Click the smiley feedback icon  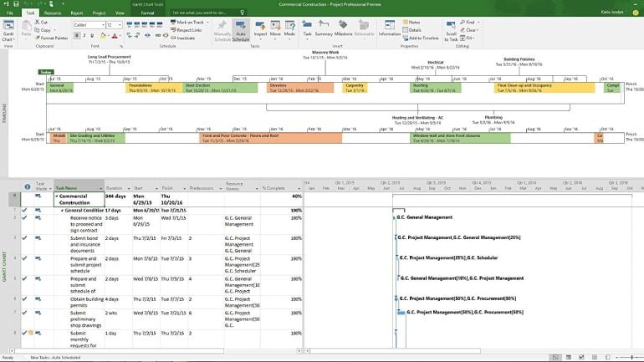(x=636, y=13)
